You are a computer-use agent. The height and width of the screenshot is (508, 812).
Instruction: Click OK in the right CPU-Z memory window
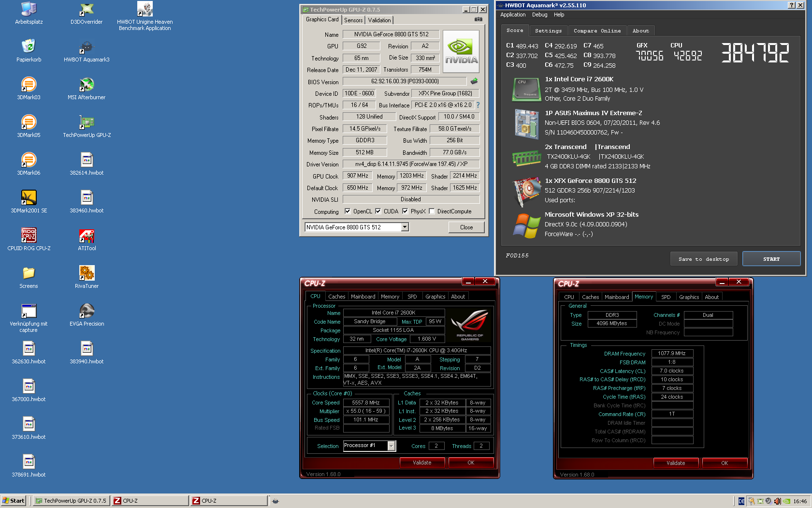click(725, 463)
